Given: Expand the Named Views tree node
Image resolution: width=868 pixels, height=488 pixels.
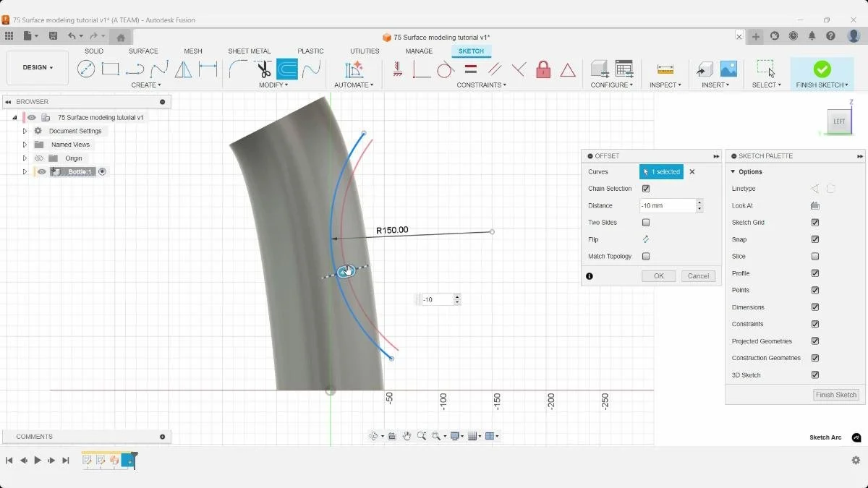Looking at the screenshot, I should (x=25, y=145).
